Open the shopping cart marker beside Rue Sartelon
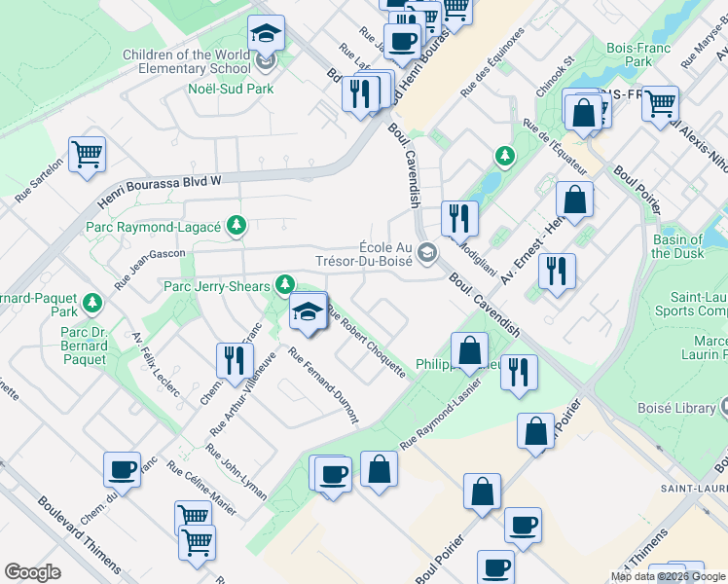The image size is (728, 584). (x=87, y=155)
